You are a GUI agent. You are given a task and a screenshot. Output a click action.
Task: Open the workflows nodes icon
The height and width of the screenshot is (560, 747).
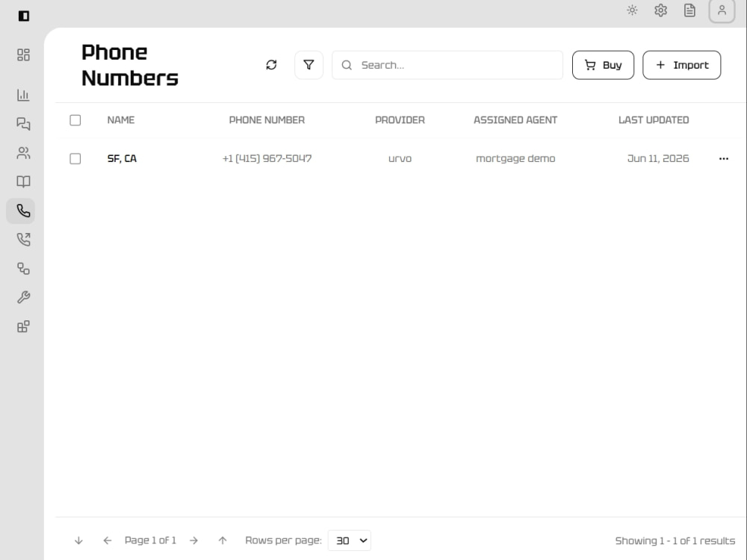point(23,269)
